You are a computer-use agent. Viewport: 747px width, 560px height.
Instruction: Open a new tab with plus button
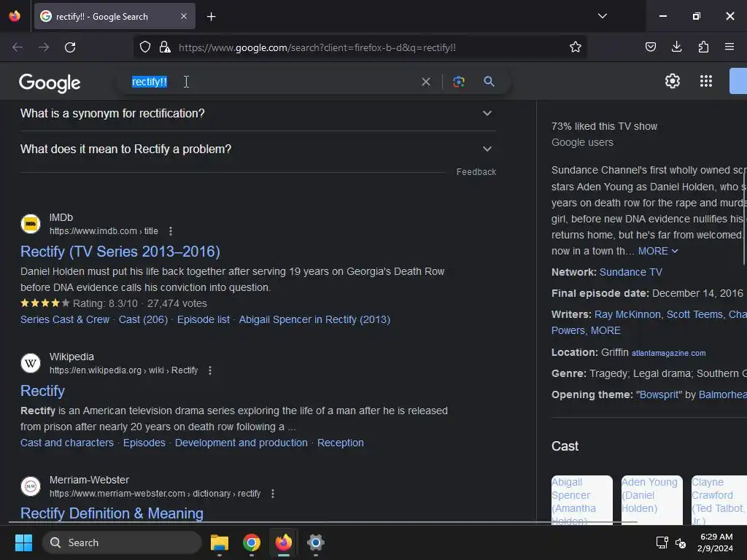click(x=211, y=17)
